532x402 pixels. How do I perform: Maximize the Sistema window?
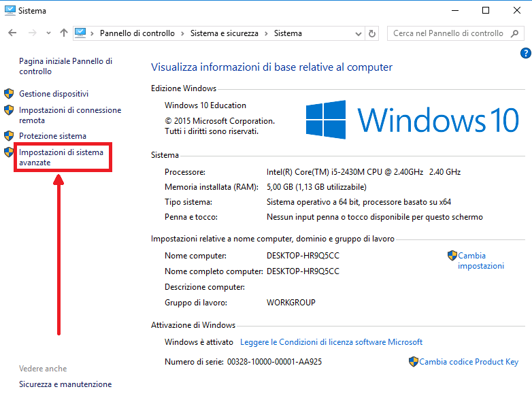pyautogui.click(x=486, y=10)
